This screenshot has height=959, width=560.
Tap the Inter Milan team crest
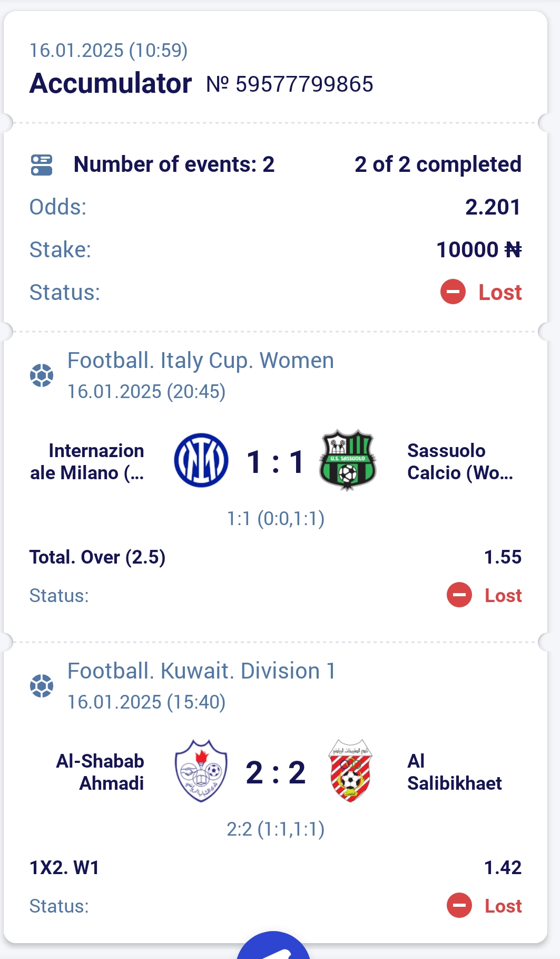click(201, 460)
